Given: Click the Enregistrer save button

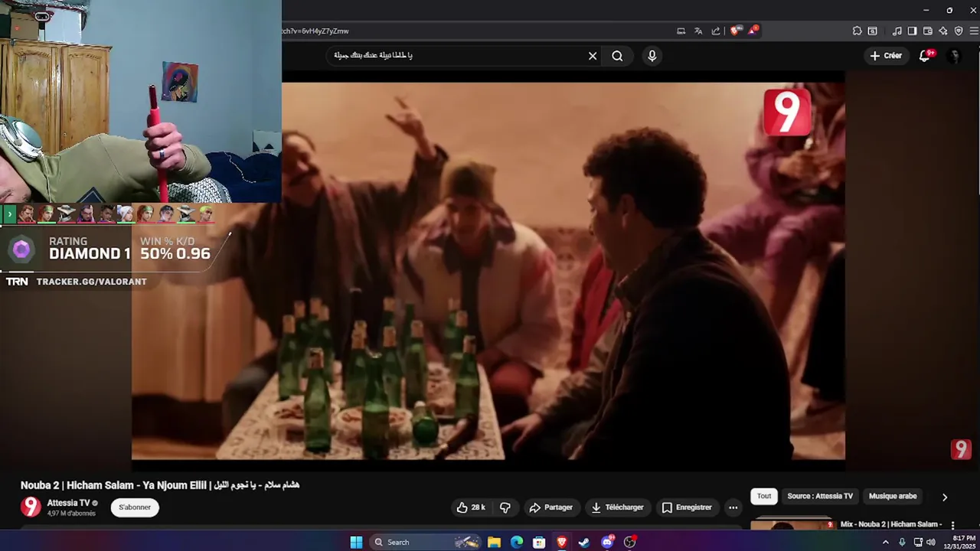Looking at the screenshot, I should click(x=687, y=507).
